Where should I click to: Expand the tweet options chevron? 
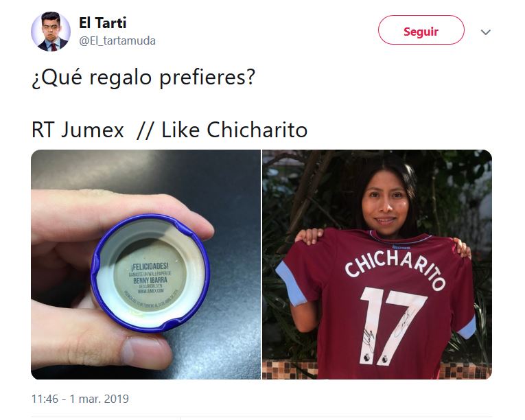[485, 32]
